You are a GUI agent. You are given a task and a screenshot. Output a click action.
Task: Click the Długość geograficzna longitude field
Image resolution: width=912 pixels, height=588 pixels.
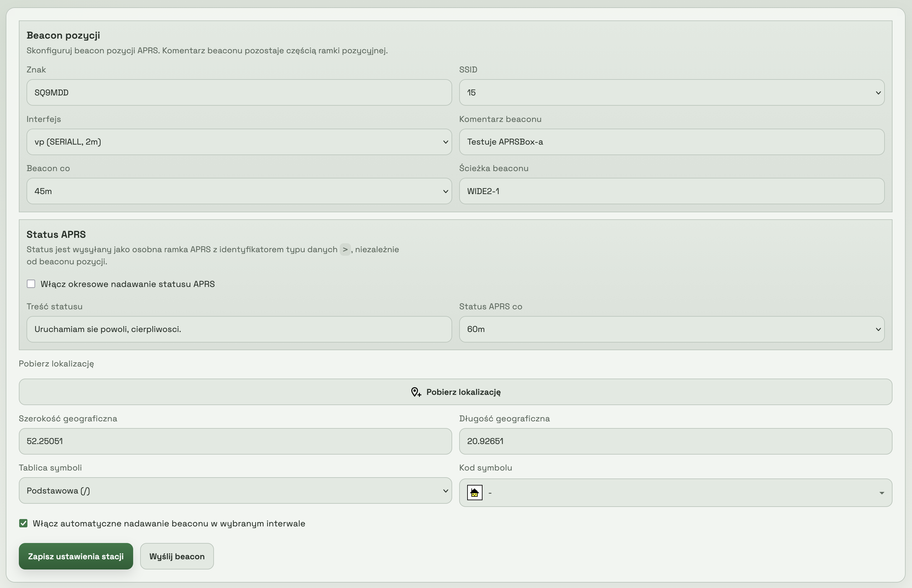tap(675, 441)
